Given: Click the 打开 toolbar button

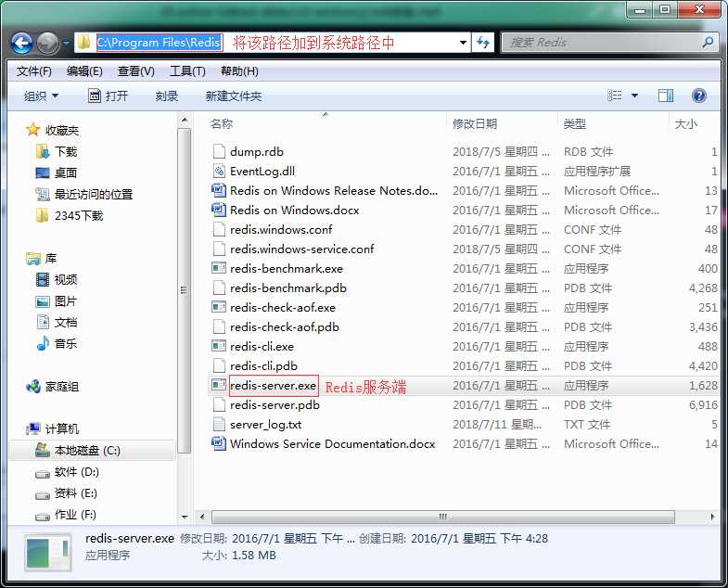Looking at the screenshot, I should pos(108,96).
